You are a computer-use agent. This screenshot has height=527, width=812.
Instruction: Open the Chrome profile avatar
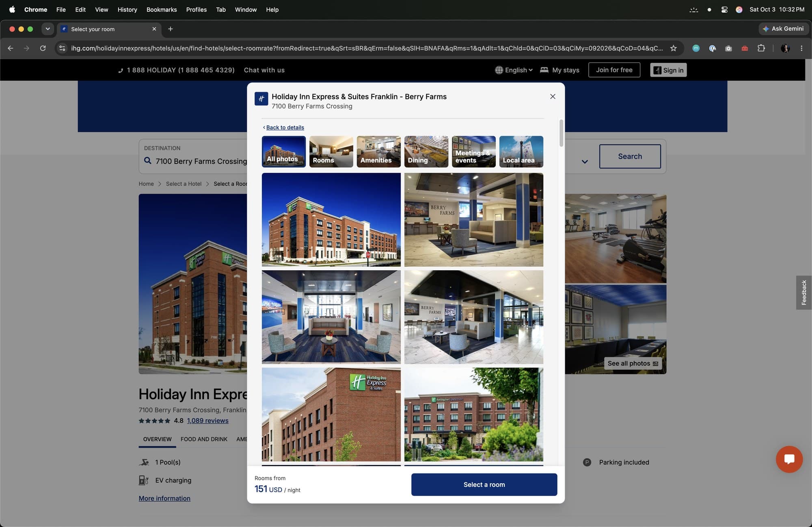coord(786,48)
